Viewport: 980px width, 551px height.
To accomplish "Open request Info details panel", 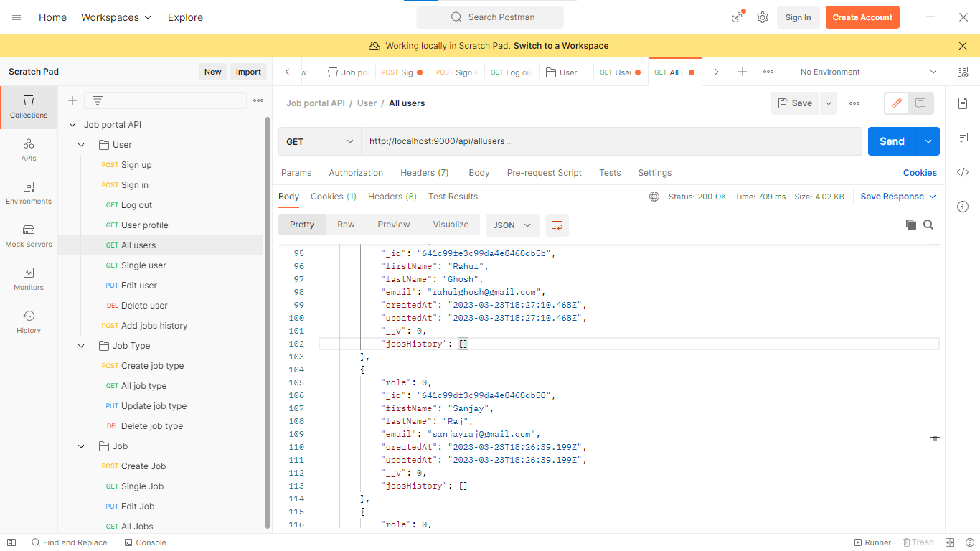I will [963, 207].
